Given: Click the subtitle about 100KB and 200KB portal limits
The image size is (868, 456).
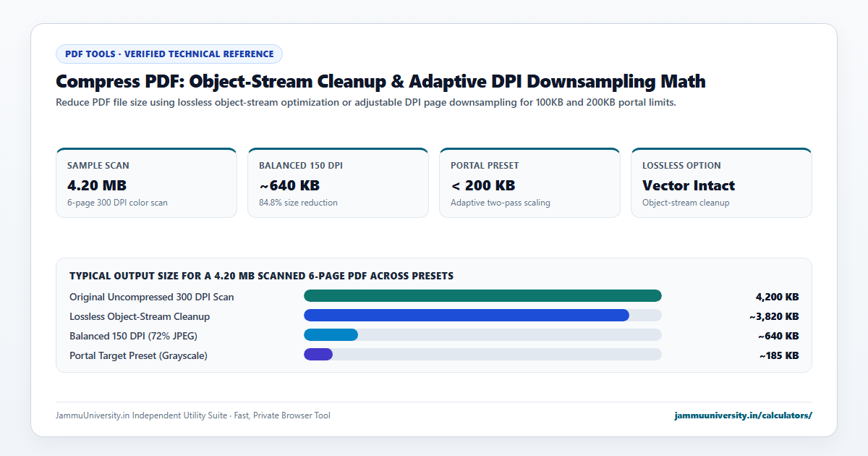Looking at the screenshot, I should [x=365, y=103].
